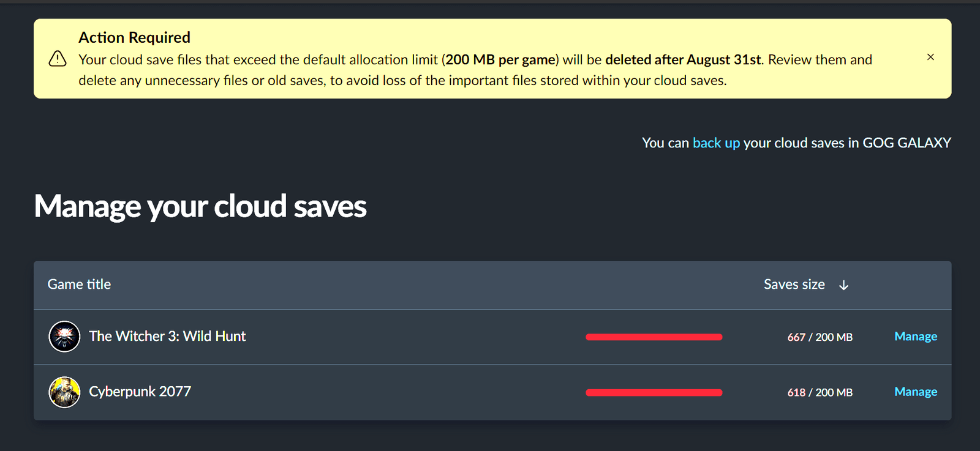Click the 667 / 200 MB size label
The height and width of the screenshot is (451, 980).
[820, 337]
